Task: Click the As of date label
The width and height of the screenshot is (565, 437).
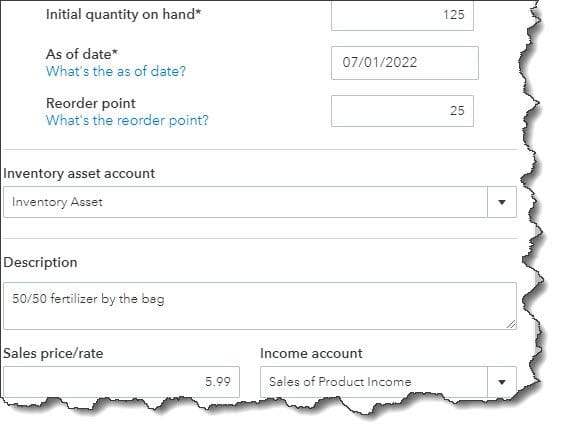Action: 82,54
